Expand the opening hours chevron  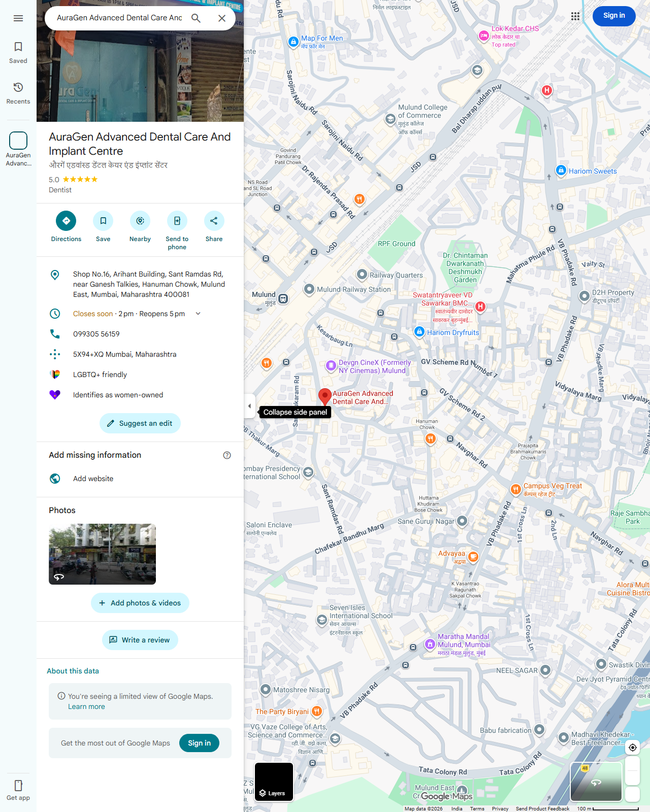(x=198, y=314)
